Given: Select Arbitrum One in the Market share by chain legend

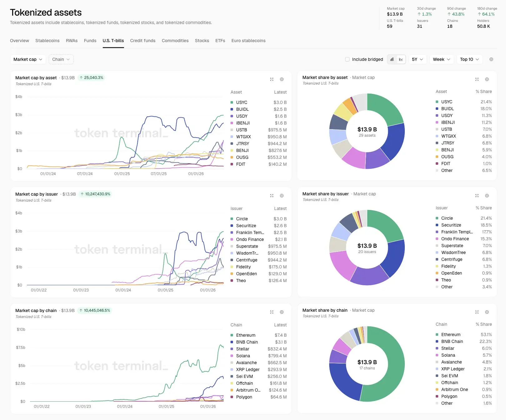Looking at the screenshot, I should tap(455, 389).
